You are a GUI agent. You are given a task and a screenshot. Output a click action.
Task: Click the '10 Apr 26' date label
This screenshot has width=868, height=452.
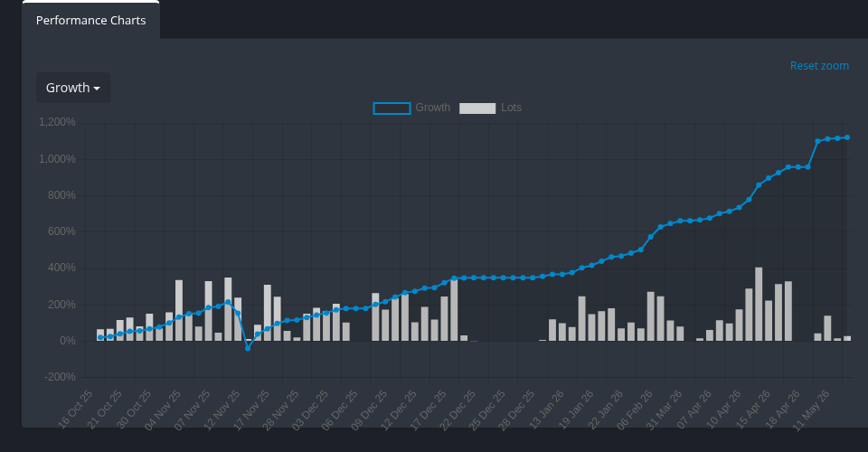[x=723, y=410]
